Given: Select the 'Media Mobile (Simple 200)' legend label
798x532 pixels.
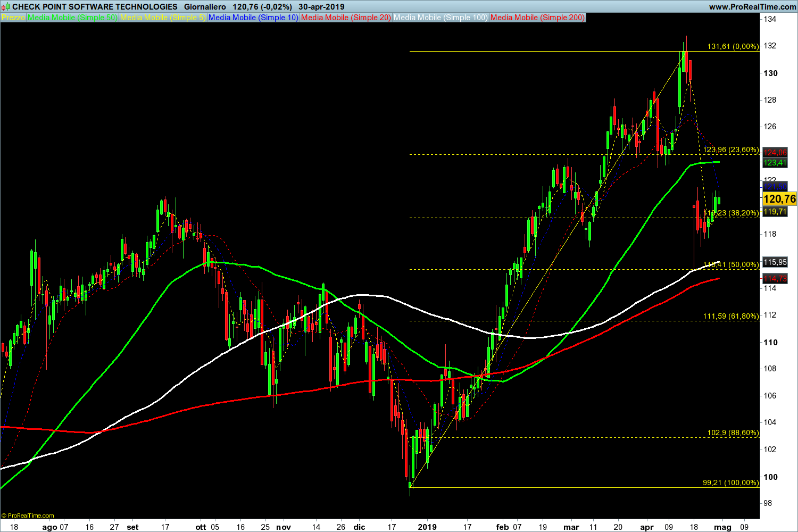Looking at the screenshot, I should [538, 18].
